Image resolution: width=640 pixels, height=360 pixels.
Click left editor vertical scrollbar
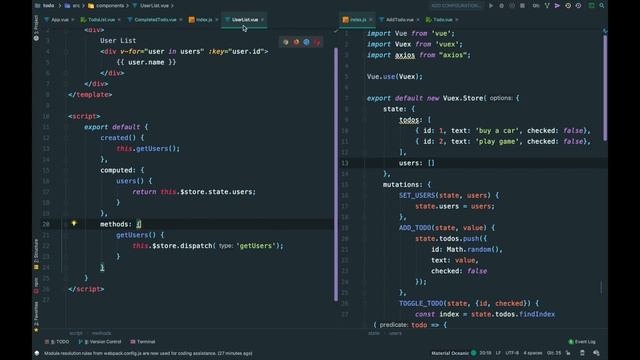pos(336,174)
